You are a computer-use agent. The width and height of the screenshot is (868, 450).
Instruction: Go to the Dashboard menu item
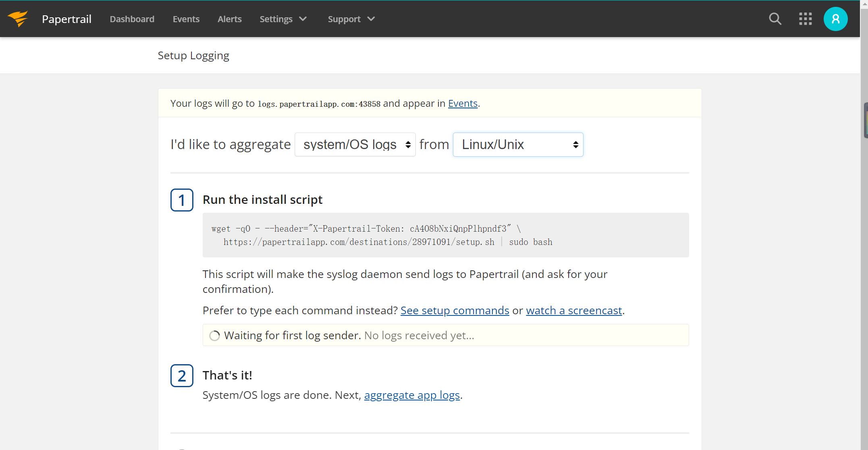point(132,19)
